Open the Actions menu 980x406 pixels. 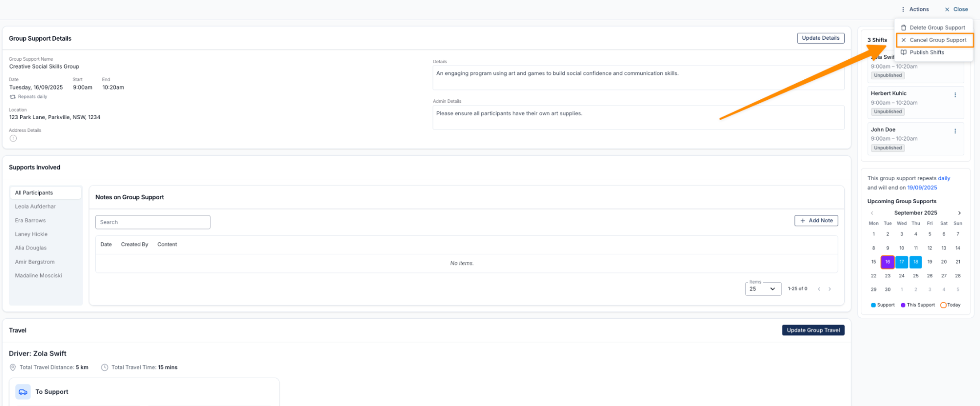pos(915,9)
